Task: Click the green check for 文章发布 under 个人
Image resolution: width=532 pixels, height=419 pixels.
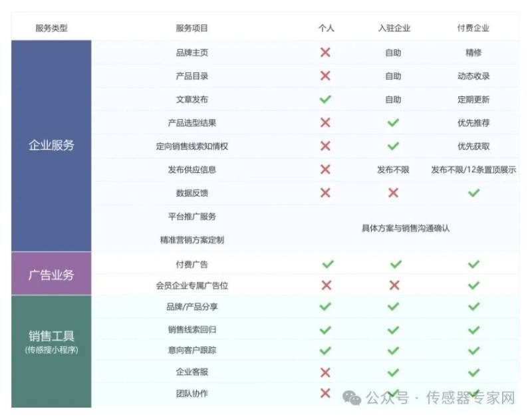Action: [x=325, y=99]
